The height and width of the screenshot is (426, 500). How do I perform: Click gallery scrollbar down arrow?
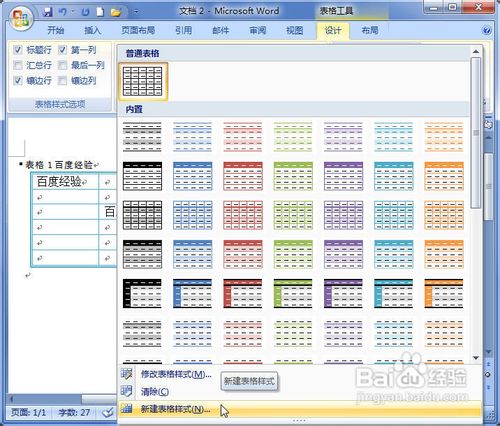click(476, 358)
